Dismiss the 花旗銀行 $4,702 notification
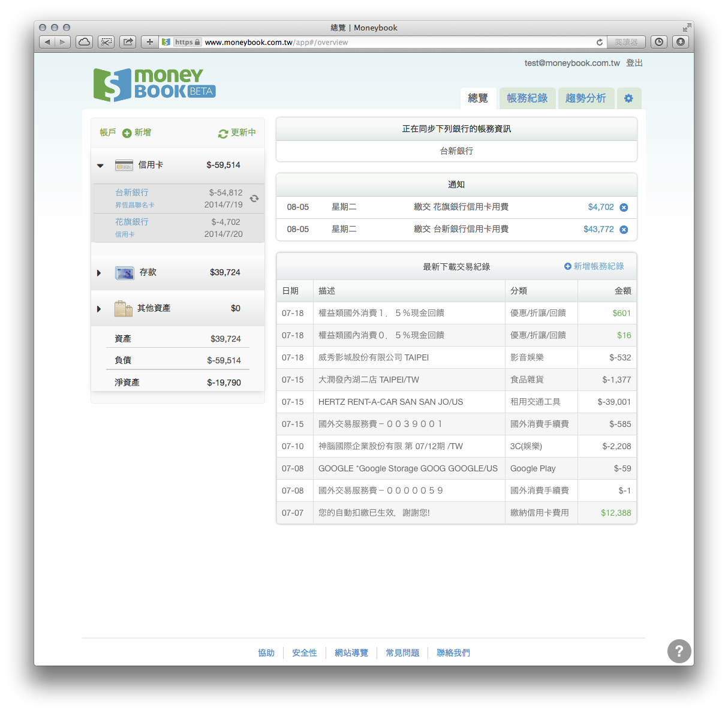Screen dimensions: 728x713 pyautogui.click(x=624, y=207)
